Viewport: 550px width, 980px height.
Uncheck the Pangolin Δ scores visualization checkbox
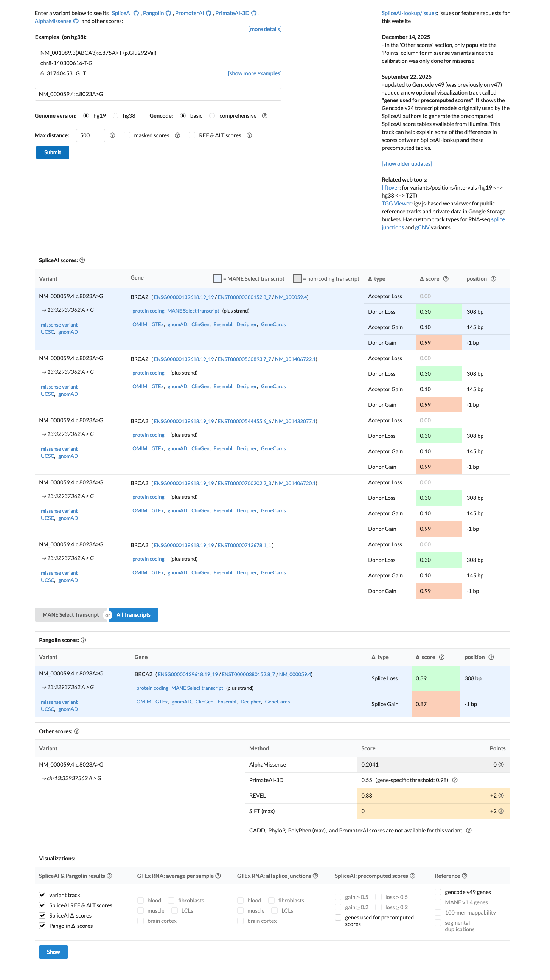tap(42, 926)
